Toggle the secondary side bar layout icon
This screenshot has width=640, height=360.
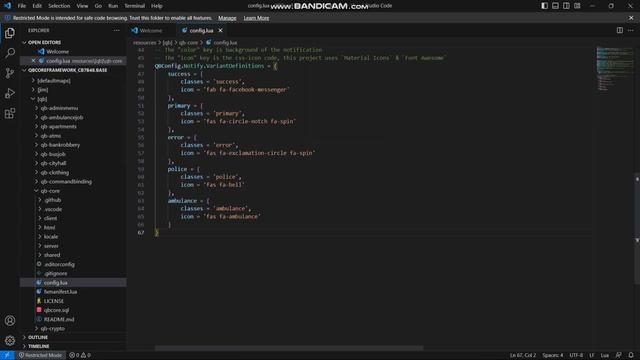(x=566, y=6)
